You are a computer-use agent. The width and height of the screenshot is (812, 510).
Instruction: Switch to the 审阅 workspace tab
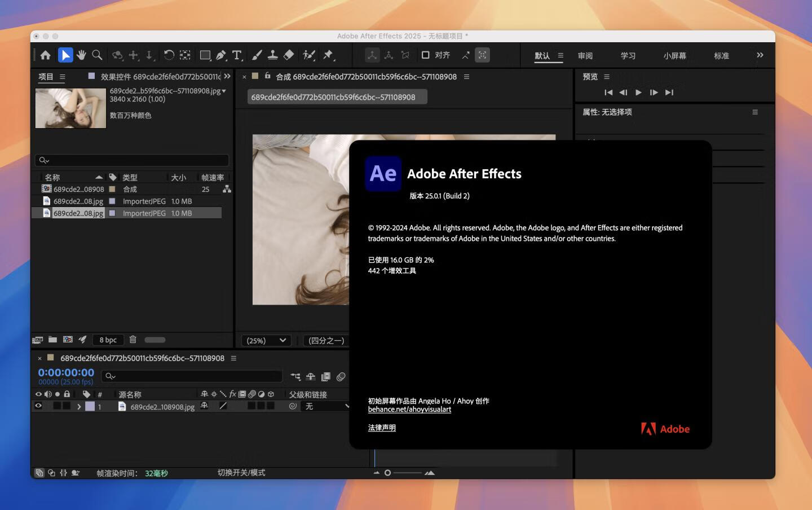pyautogui.click(x=585, y=55)
